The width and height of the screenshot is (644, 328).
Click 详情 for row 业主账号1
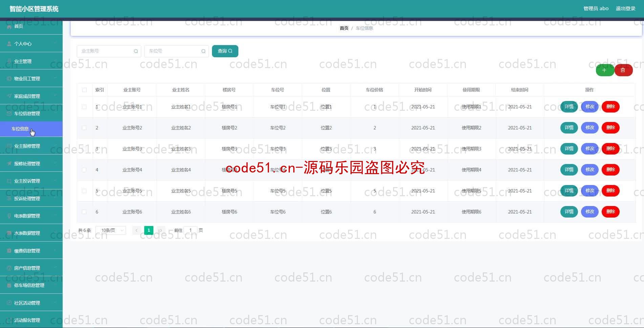point(569,107)
